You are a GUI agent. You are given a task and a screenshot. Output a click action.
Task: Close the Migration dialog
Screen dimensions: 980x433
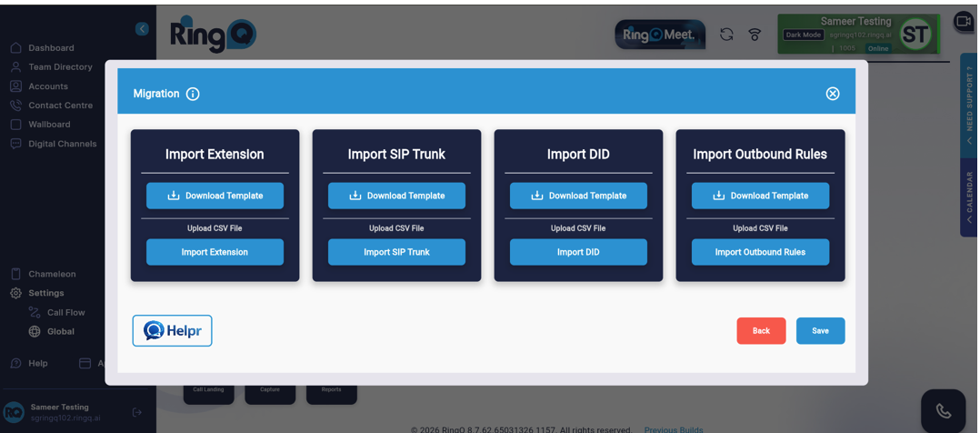(x=833, y=93)
